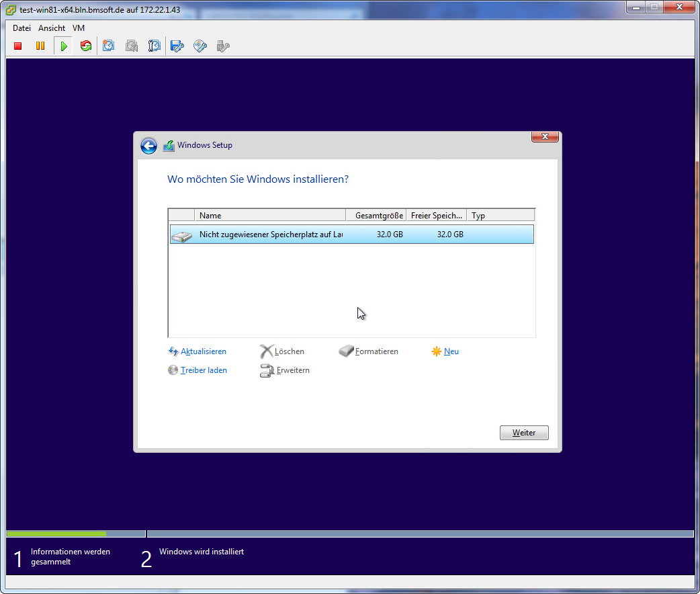Image resolution: width=700 pixels, height=594 pixels.
Task: Open the snapshot manager
Action: [x=154, y=46]
